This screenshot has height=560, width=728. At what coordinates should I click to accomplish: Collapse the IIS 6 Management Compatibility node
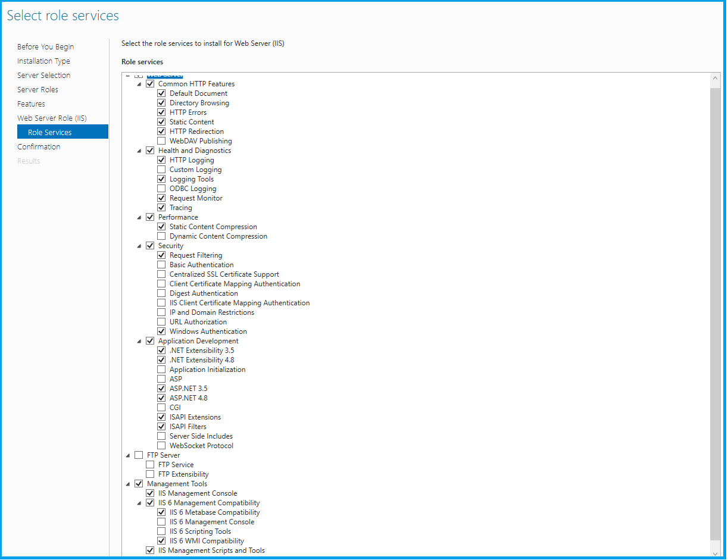[x=139, y=503]
